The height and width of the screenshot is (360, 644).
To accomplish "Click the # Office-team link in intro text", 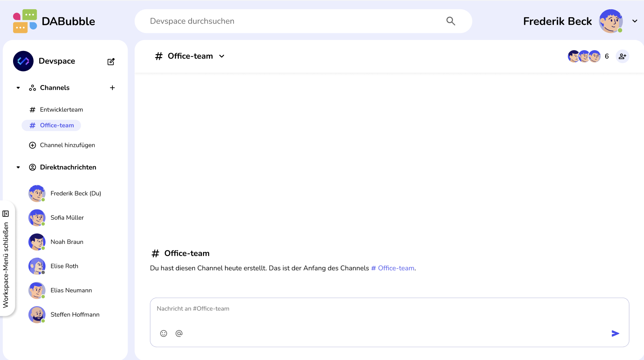I will coord(393,268).
